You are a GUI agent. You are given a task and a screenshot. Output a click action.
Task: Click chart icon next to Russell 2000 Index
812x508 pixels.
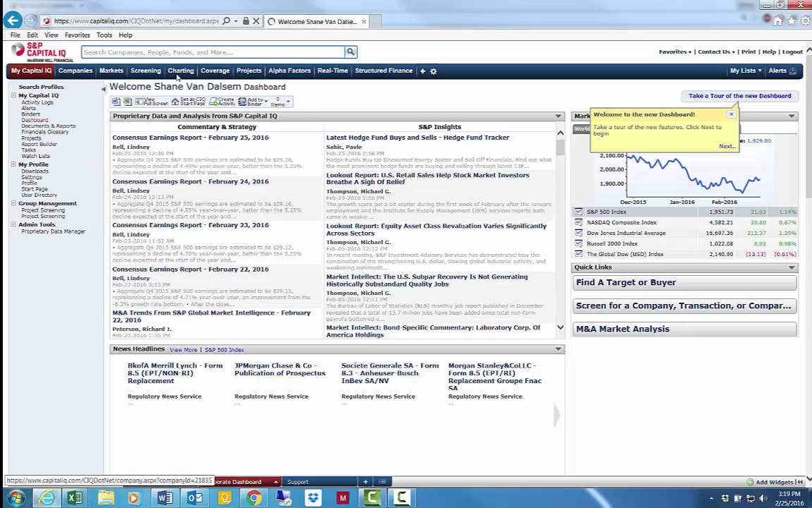579,243
